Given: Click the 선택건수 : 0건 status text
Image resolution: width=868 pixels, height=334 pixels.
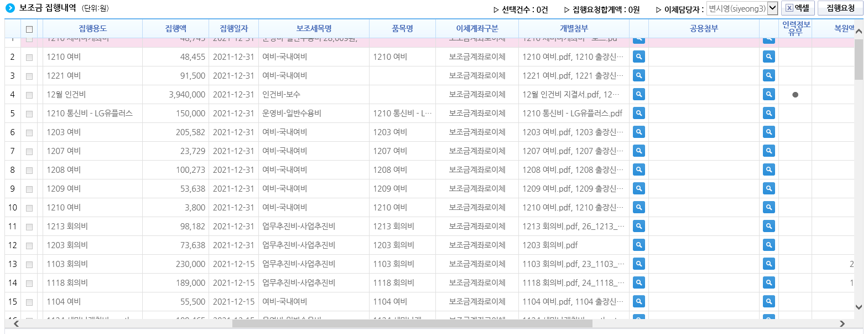Looking at the screenshot, I should click(x=521, y=9).
